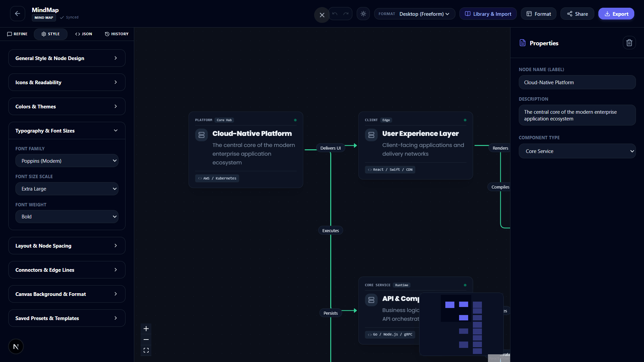This screenshot has height=362, width=644.
Task: Click the Node Name label input field
Action: click(577, 82)
